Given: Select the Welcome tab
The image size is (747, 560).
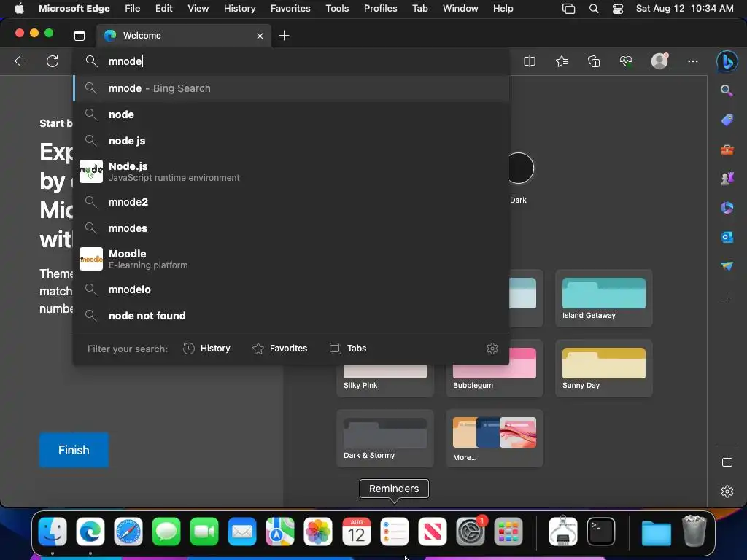Looking at the screenshot, I should tap(184, 36).
